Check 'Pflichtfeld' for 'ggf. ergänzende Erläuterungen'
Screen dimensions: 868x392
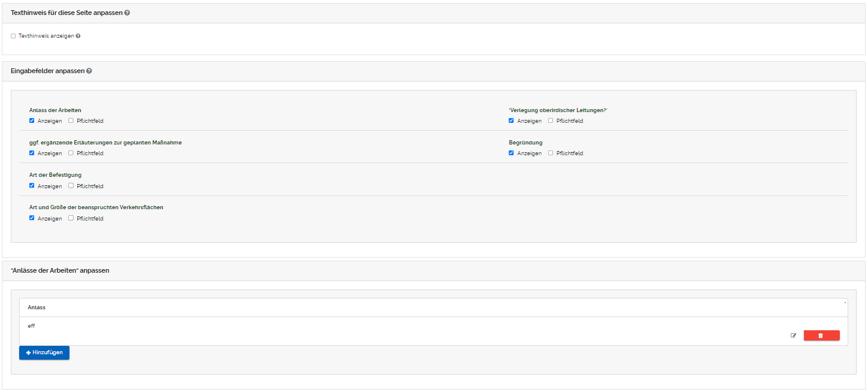pyautogui.click(x=71, y=153)
